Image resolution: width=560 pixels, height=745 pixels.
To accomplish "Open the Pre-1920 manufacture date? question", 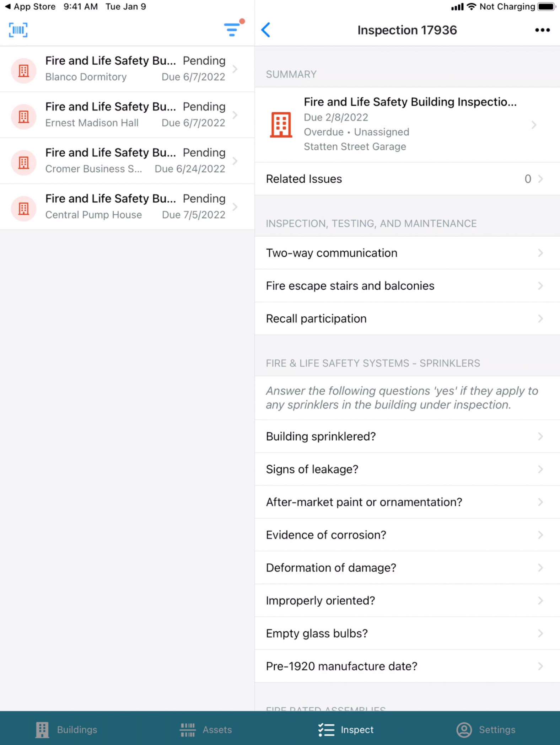I will (407, 666).
